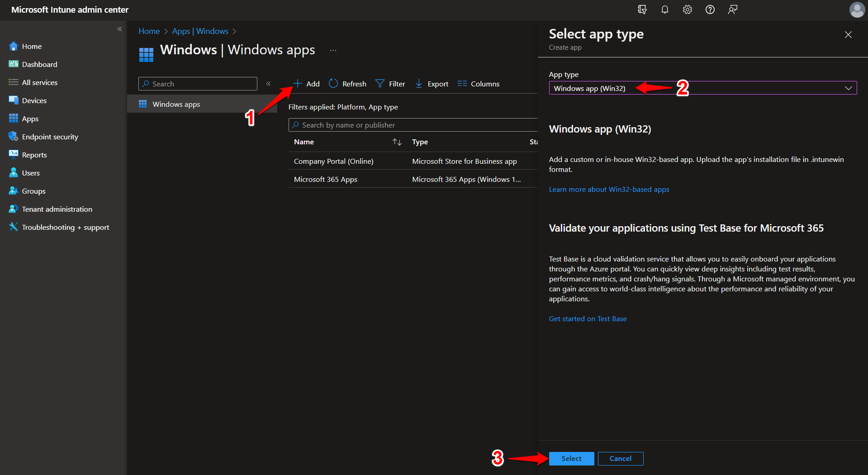Open Troubleshooting + support
This screenshot has width=868, height=475.
[x=65, y=227]
